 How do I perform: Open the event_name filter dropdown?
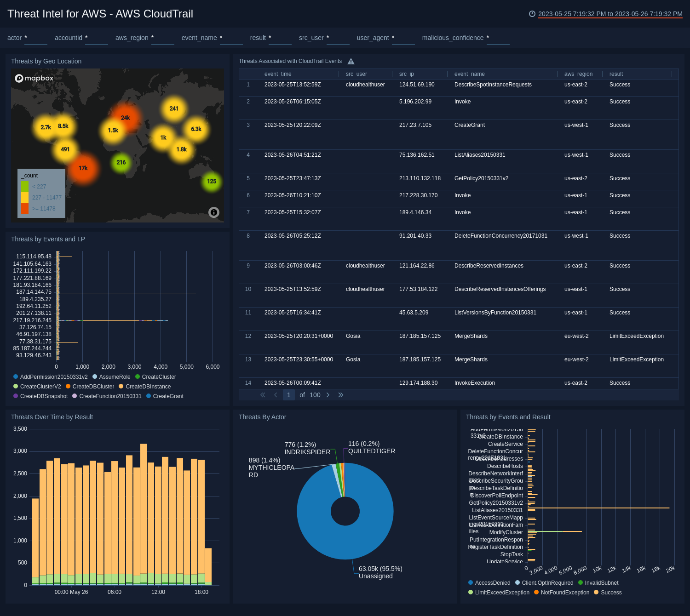[231, 40]
